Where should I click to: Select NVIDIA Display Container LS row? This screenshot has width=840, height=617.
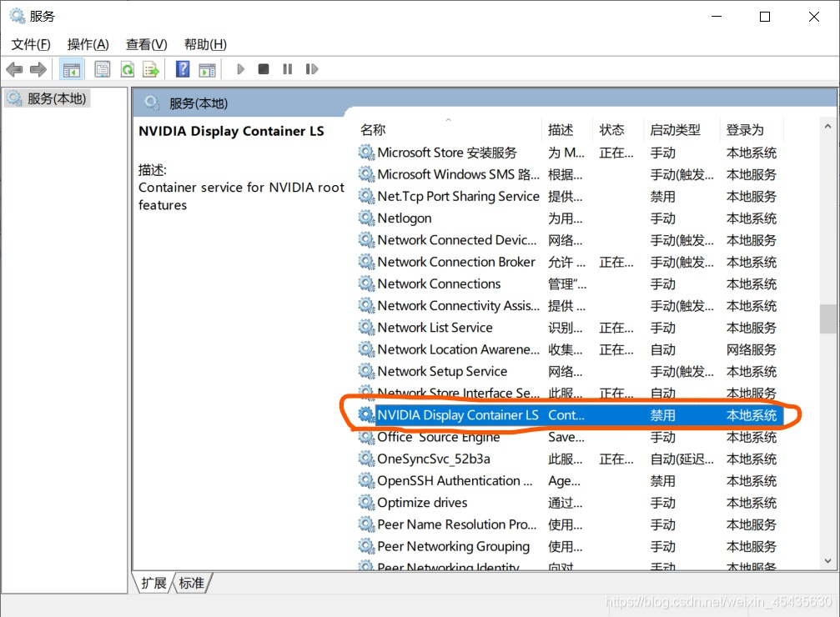point(570,415)
